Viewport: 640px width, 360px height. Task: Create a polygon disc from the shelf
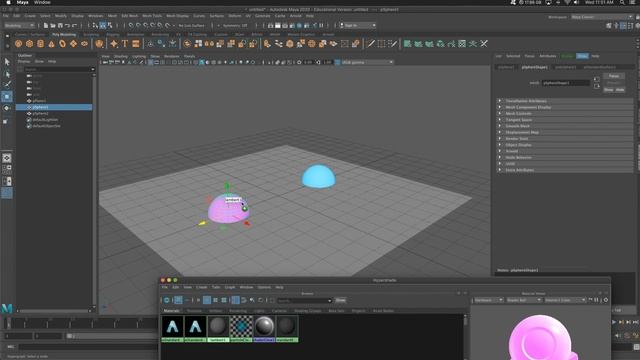84,44
